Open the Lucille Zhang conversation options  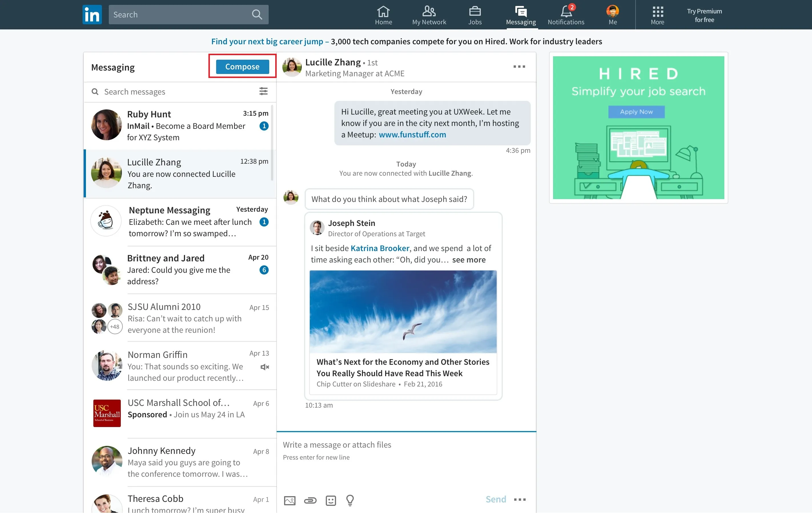click(x=519, y=67)
